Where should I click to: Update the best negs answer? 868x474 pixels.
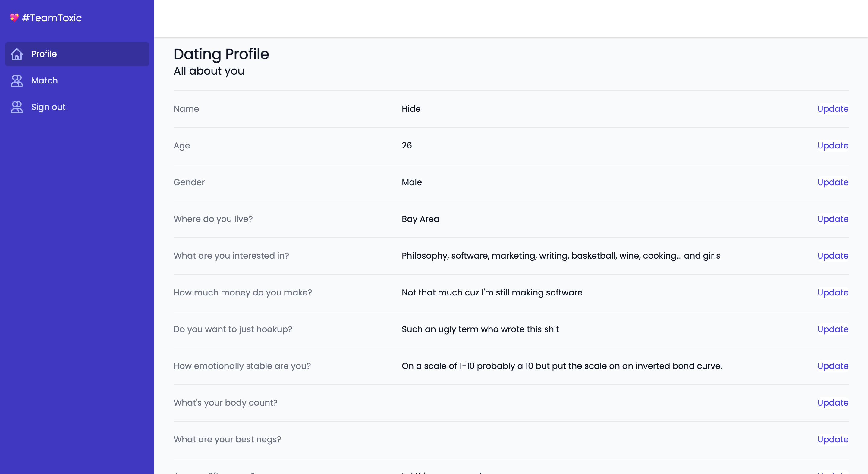[833, 439]
